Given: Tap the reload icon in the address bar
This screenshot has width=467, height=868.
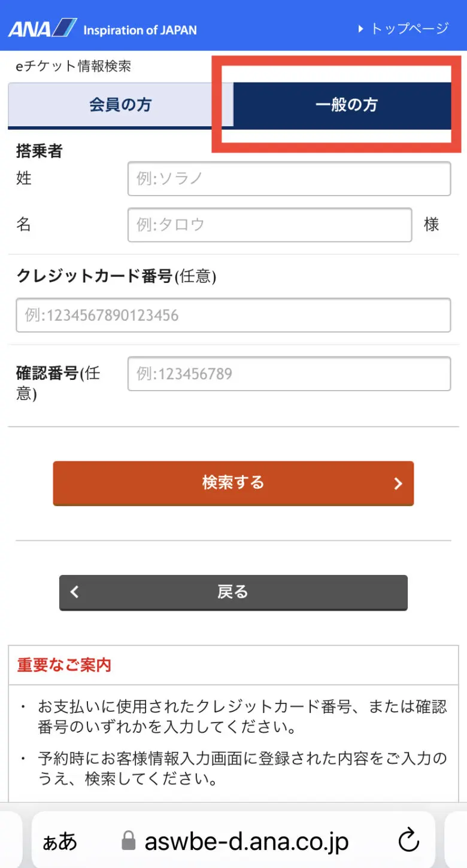Looking at the screenshot, I should click(x=409, y=840).
